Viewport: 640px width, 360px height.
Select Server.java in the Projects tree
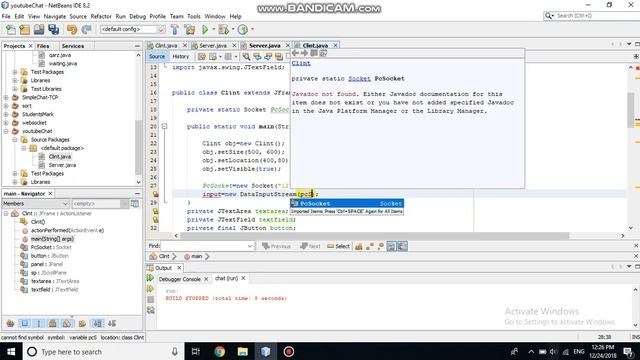[x=62, y=165]
